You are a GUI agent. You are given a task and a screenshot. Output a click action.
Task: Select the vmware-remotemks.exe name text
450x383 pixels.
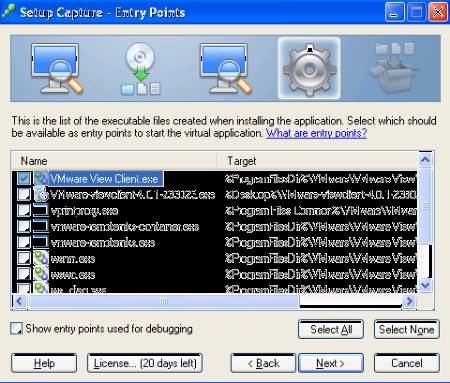103,243
